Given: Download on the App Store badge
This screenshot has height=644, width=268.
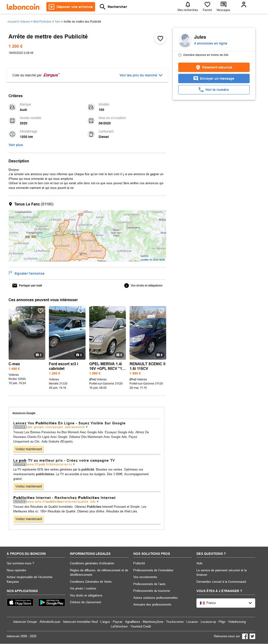Looking at the screenshot, I should click(x=20, y=602).
